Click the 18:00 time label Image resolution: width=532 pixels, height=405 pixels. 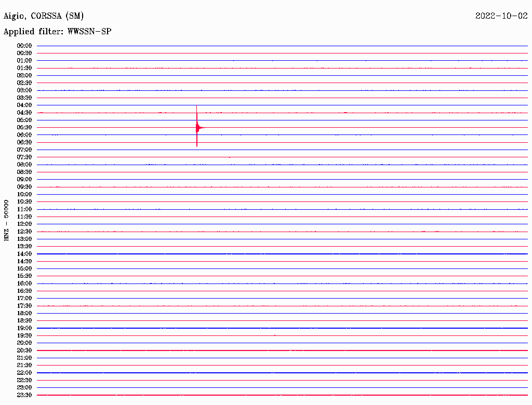click(x=24, y=313)
